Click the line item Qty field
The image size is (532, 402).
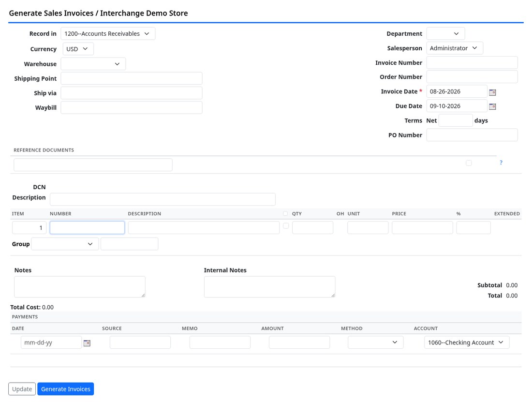(x=312, y=228)
